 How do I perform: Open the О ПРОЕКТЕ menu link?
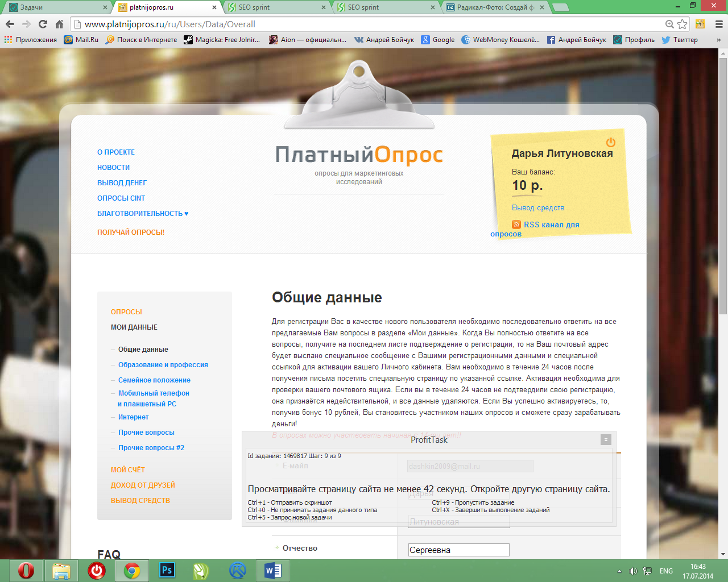(x=116, y=152)
